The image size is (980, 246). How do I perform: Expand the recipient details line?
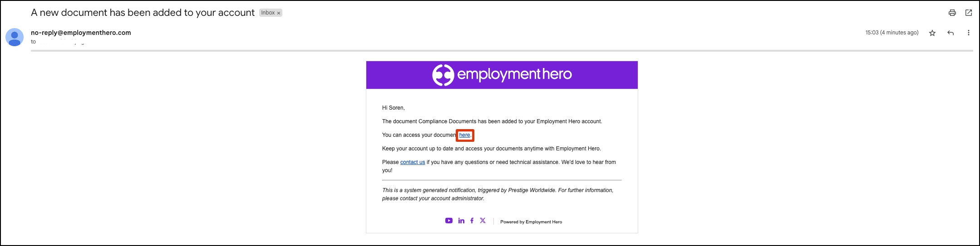(x=59, y=42)
